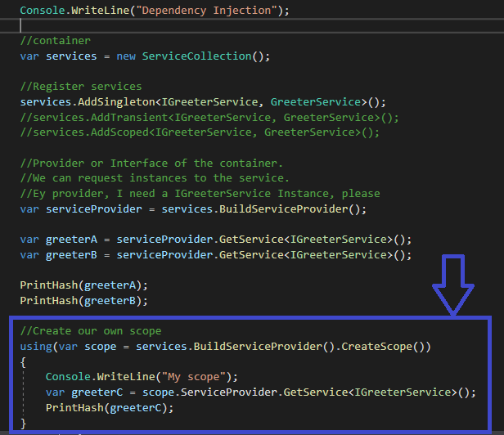Click the comment starting with "//Ey provider"
The height and width of the screenshot is (435, 504).
coord(200,194)
